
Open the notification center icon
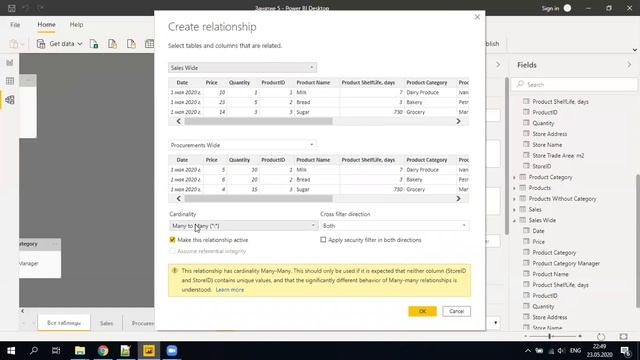coord(625,351)
